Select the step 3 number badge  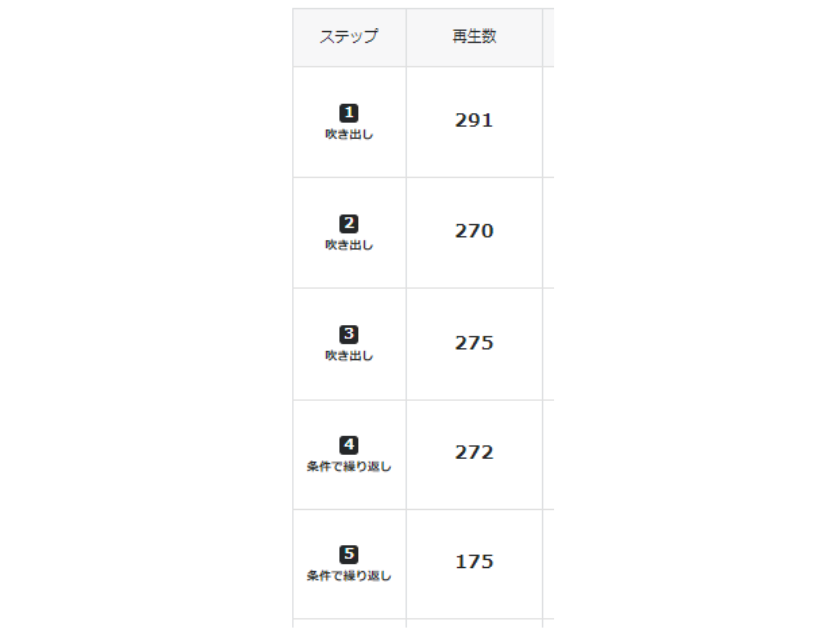pyautogui.click(x=349, y=334)
